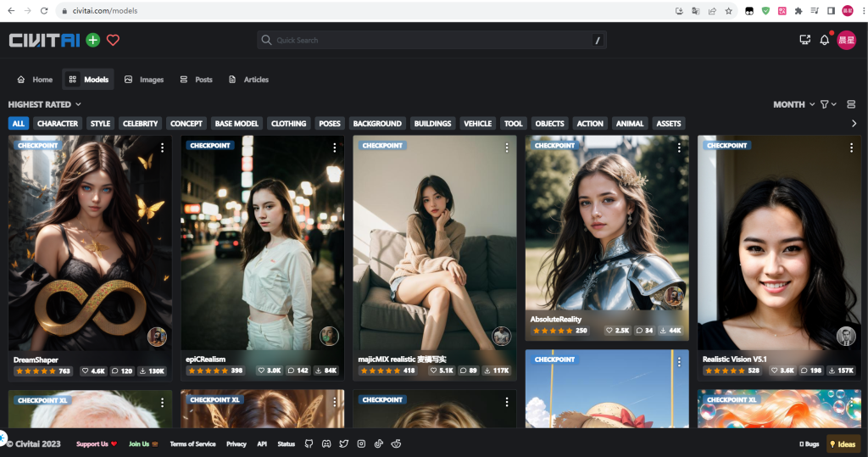Go to the Articles tab
This screenshot has height=457, width=868.
tap(248, 80)
